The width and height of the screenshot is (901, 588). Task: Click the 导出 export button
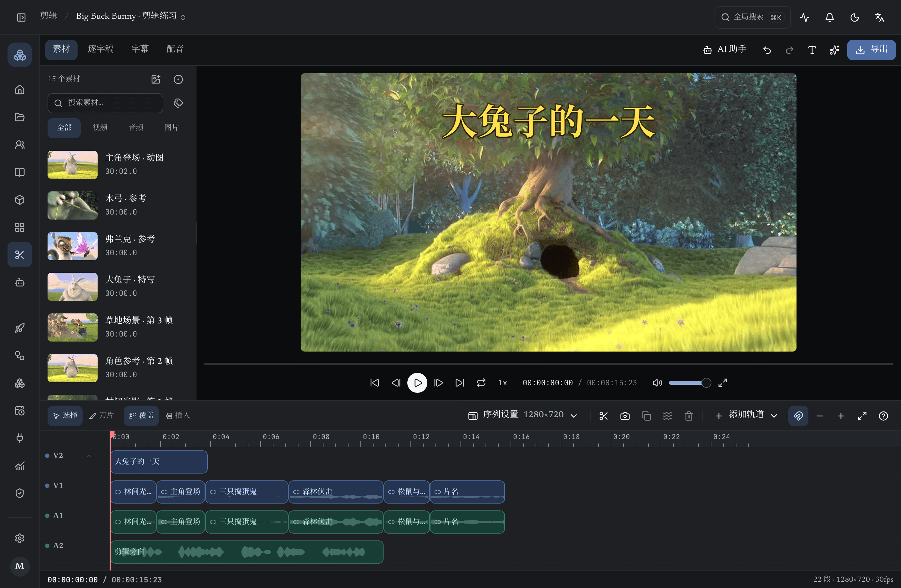click(871, 49)
